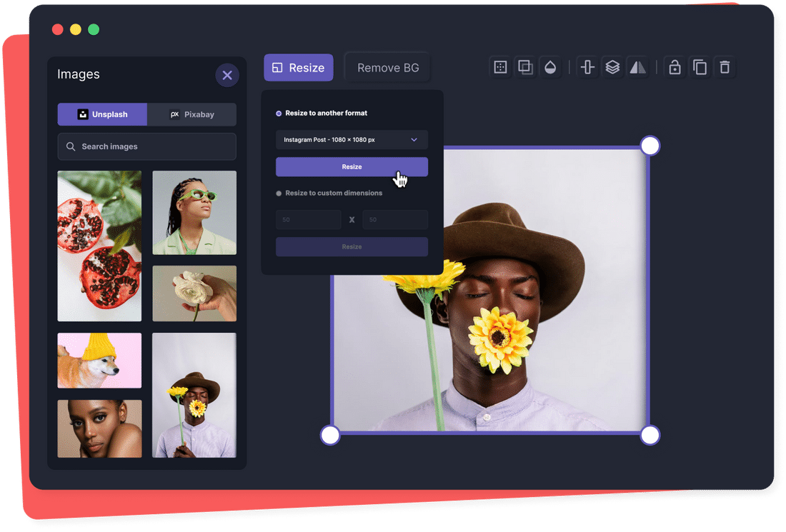Click the Remove BG button
The width and height of the screenshot is (786, 532).
pos(387,67)
